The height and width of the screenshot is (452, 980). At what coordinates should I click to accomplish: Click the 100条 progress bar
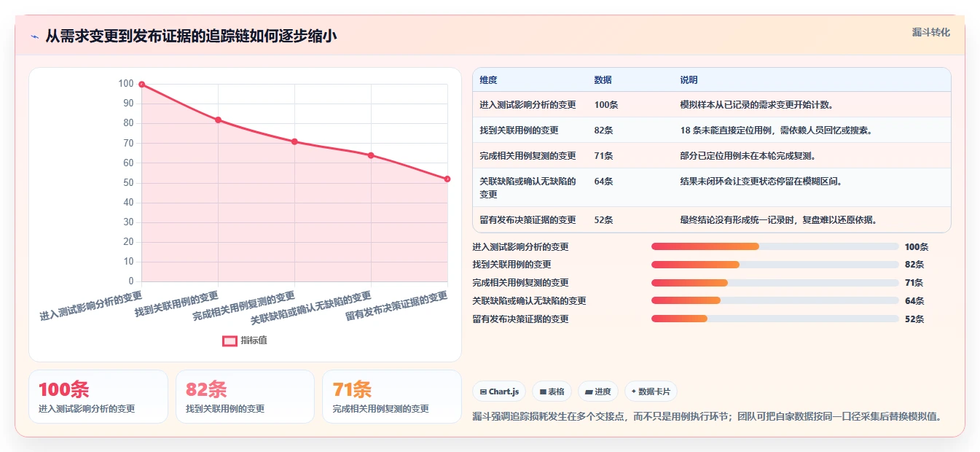tap(775, 246)
